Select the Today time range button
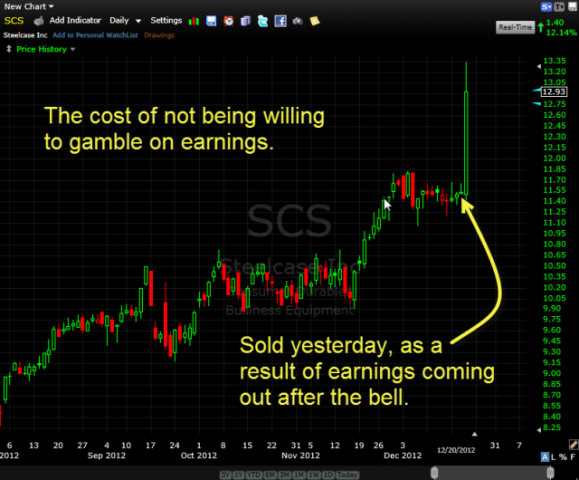This screenshot has height=480, width=579. [347, 475]
